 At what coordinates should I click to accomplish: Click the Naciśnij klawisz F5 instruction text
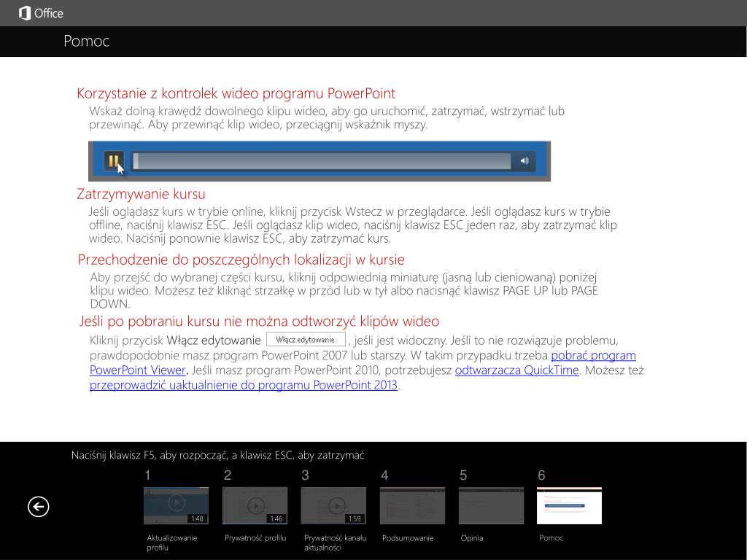(217, 455)
